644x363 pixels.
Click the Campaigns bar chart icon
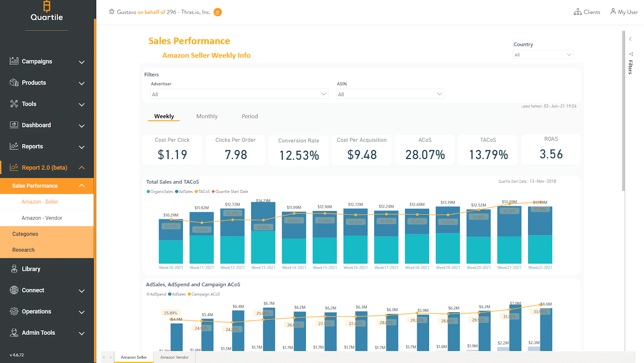14,61
